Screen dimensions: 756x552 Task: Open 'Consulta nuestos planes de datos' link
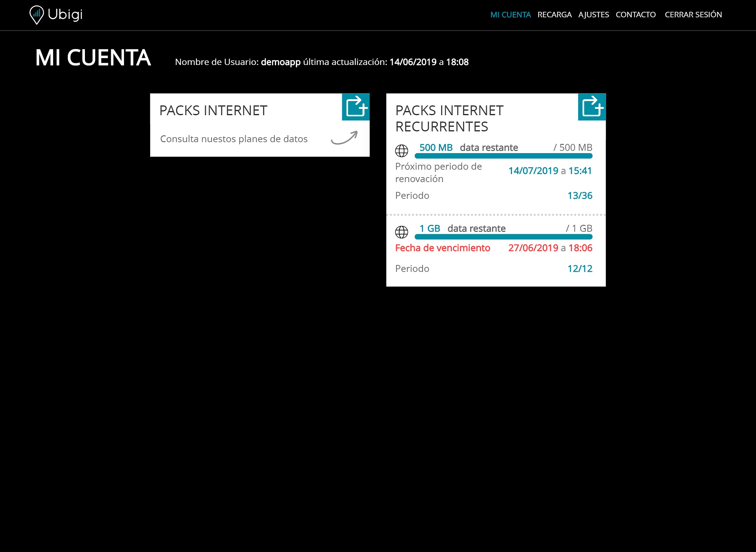tap(234, 139)
